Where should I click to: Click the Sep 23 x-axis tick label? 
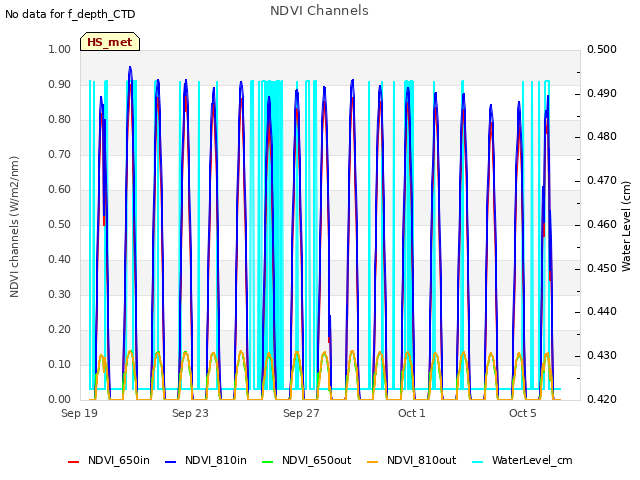pyautogui.click(x=190, y=413)
